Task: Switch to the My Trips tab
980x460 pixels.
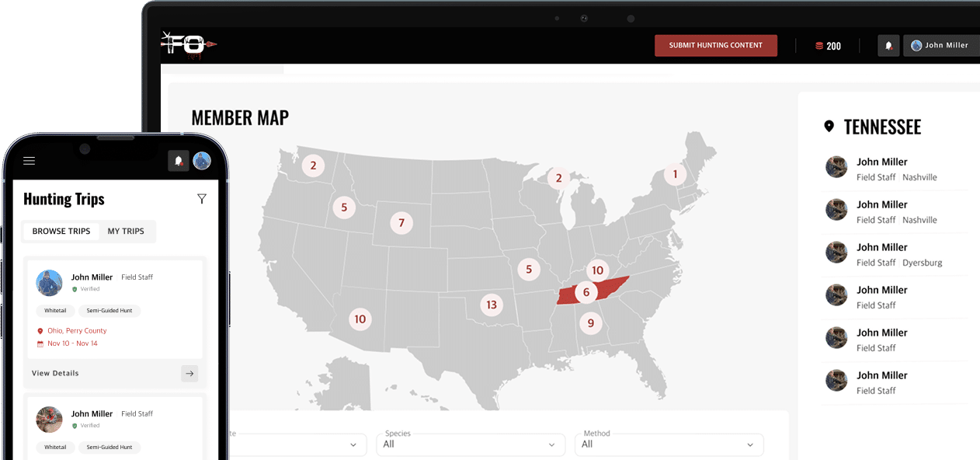Action: 126,231
